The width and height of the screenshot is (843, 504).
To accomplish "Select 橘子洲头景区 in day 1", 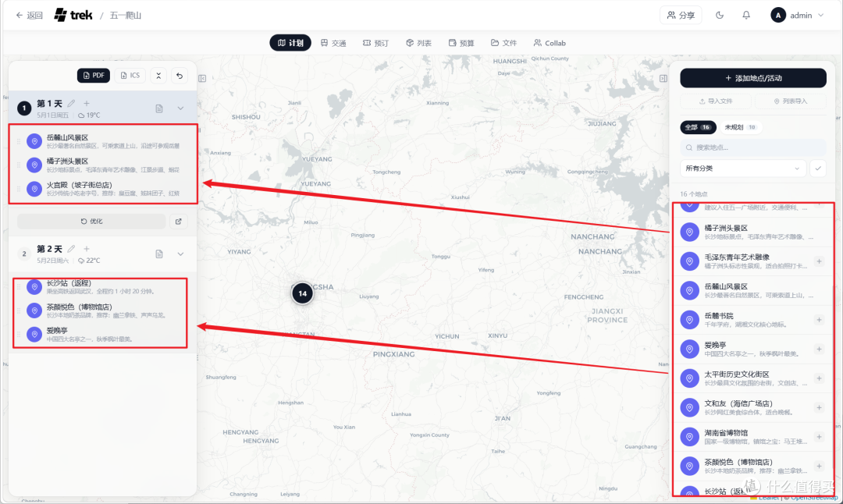I will 103,165.
